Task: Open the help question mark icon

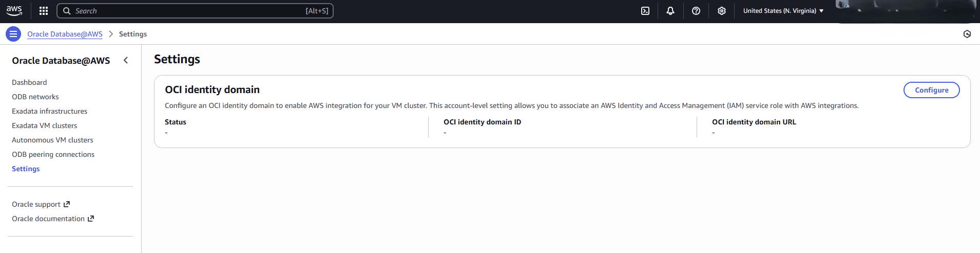Action: click(x=696, y=11)
